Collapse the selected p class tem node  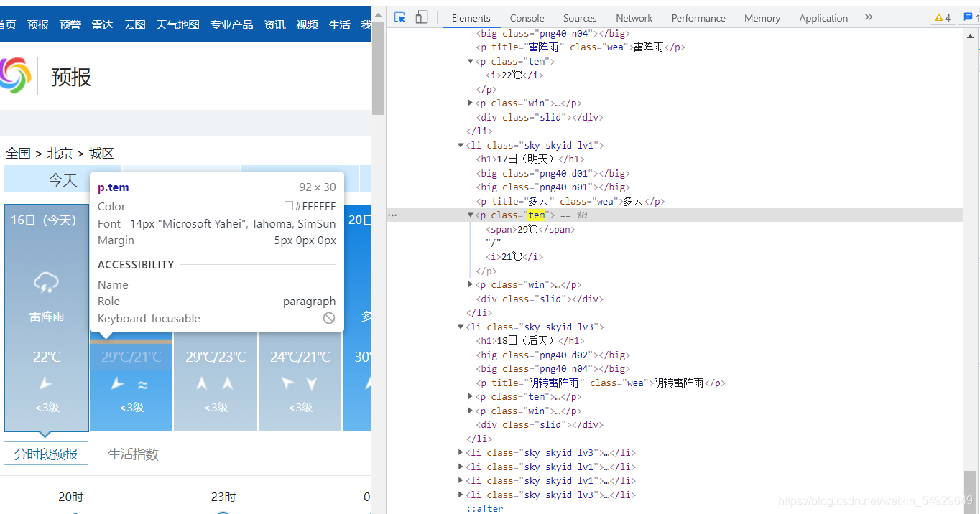[471, 215]
